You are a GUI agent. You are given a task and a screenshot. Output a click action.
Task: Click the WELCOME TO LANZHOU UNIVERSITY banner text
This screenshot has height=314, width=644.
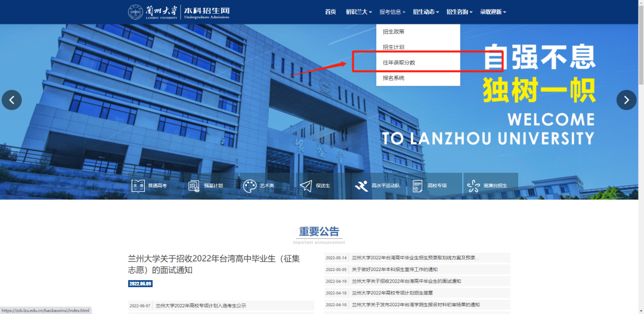488,129
